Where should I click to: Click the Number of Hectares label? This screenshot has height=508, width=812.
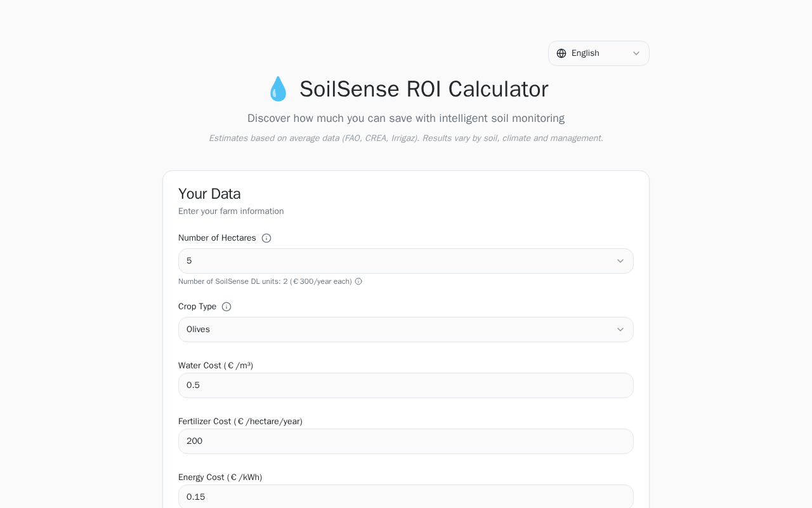point(217,238)
